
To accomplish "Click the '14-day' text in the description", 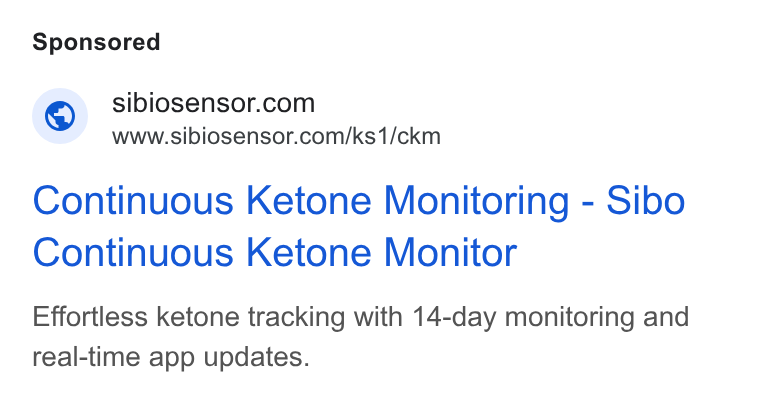I will (x=454, y=318).
